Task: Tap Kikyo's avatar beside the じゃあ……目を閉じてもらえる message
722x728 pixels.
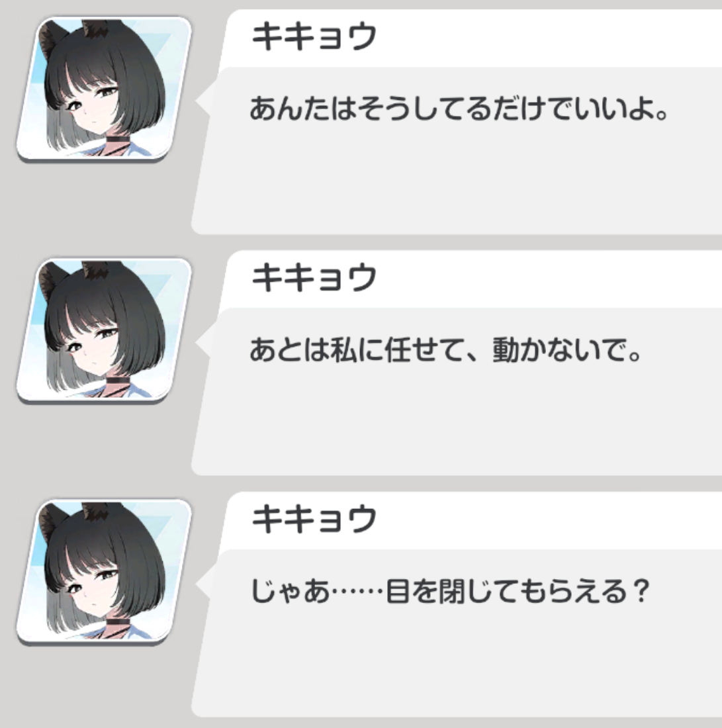Action: (x=104, y=572)
